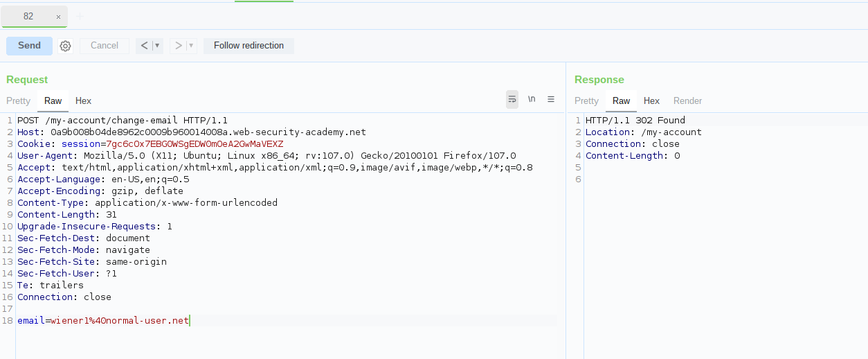Screen dimensions: 868x359
Task: Switch Request view to Pretty
Action: pos(19,101)
